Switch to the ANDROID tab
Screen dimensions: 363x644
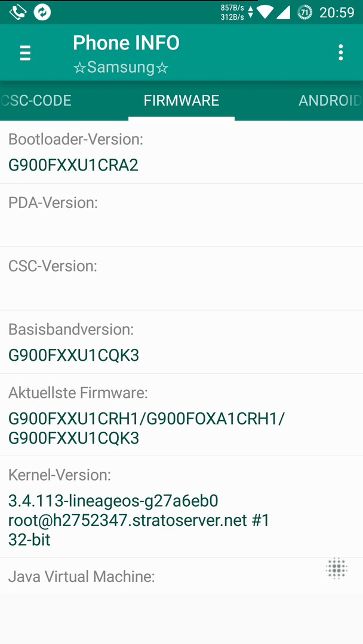pos(330,101)
